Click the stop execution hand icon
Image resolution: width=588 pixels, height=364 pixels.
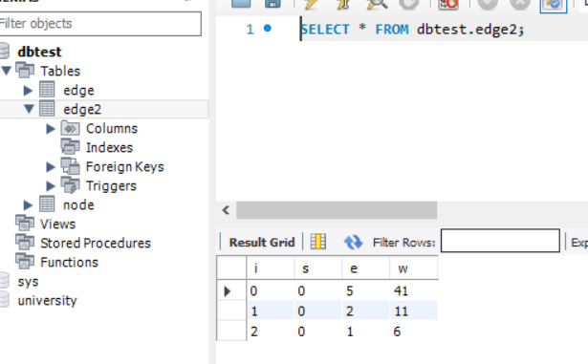click(409, 4)
